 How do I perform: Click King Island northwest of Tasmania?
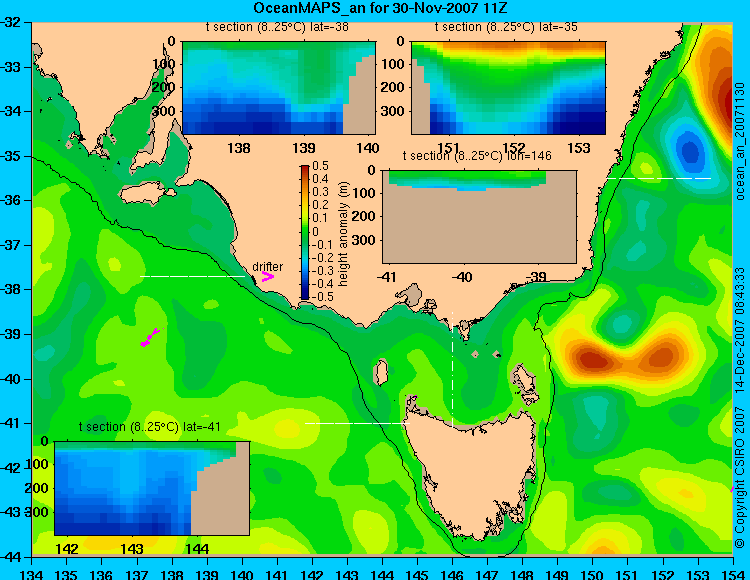380,372
